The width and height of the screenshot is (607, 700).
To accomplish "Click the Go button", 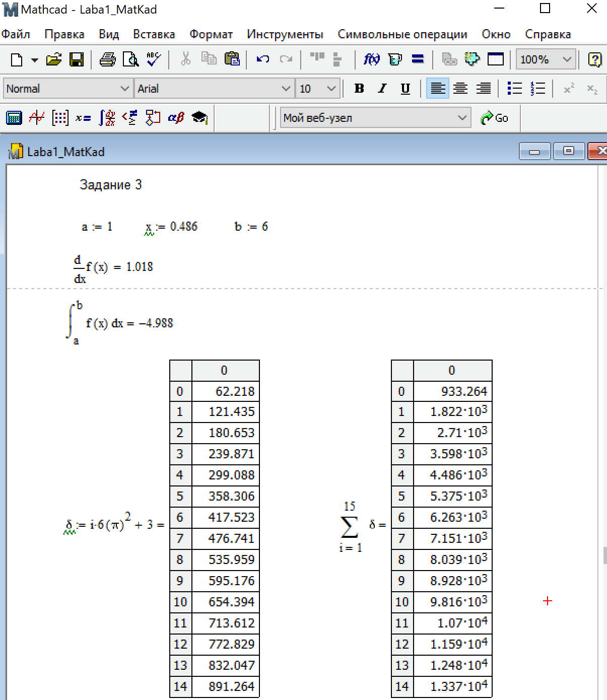I will point(495,118).
